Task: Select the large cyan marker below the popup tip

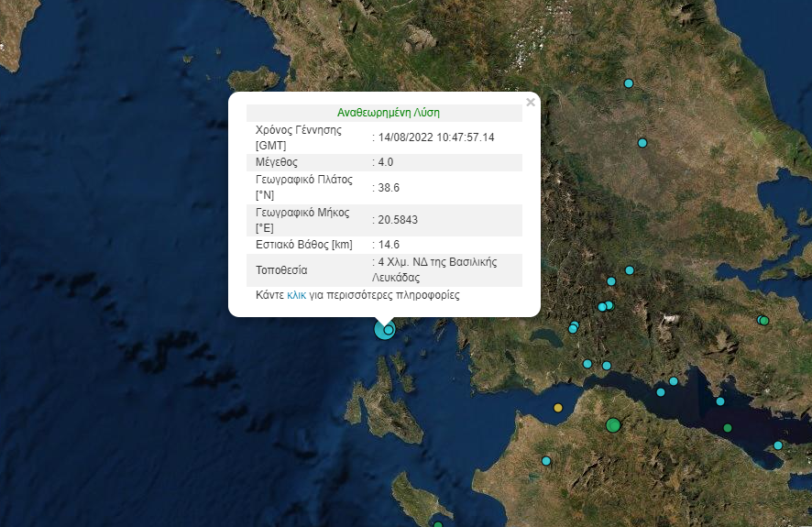Action: pos(383,330)
